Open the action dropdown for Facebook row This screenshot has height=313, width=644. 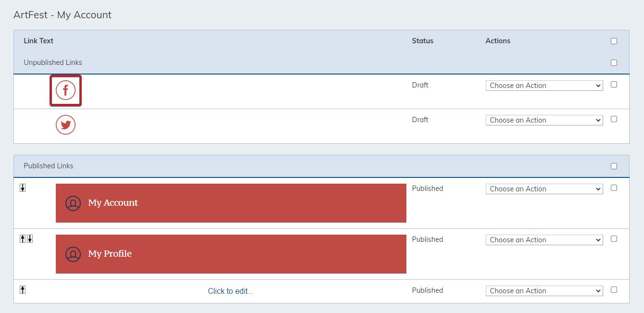544,86
